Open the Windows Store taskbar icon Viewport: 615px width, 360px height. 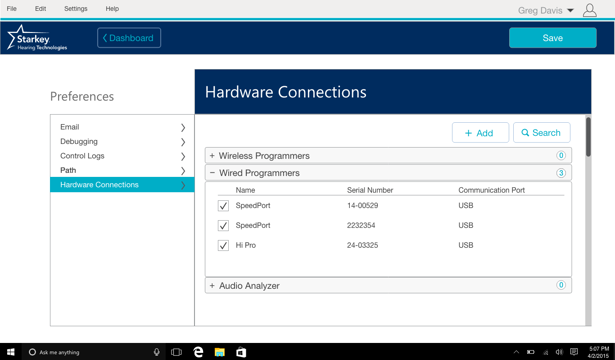(241, 352)
